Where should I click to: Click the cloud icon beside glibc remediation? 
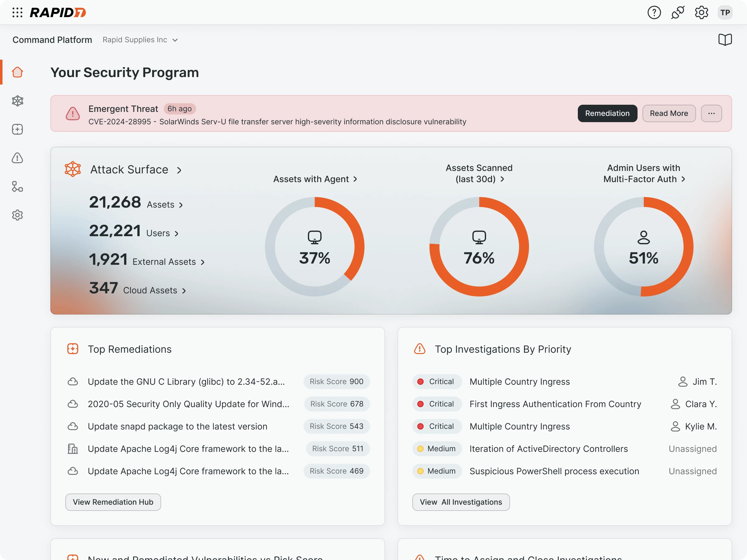tap(72, 381)
